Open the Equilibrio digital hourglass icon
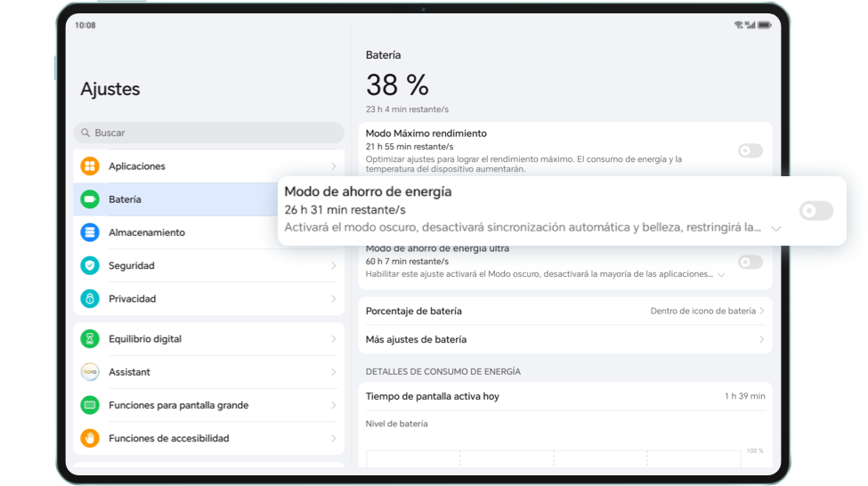This screenshot has width=868, height=486. coord(90,339)
